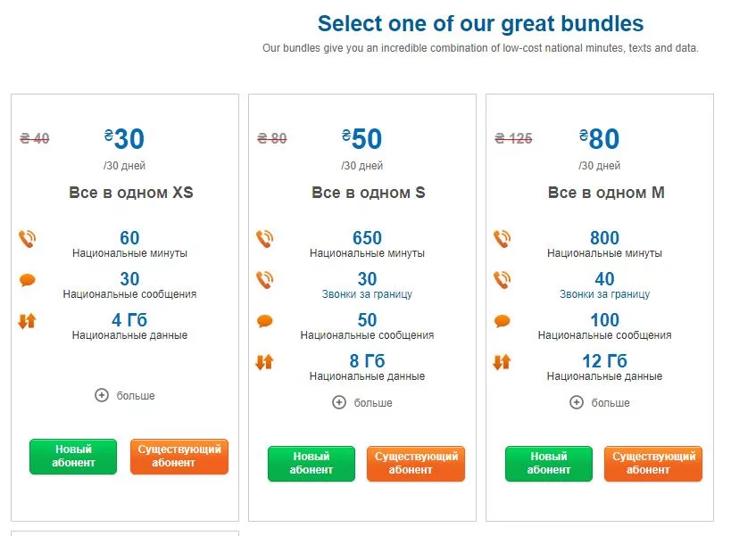Click the messages bubble icon in XS bundle
This screenshot has height=536, width=756.
(27, 280)
